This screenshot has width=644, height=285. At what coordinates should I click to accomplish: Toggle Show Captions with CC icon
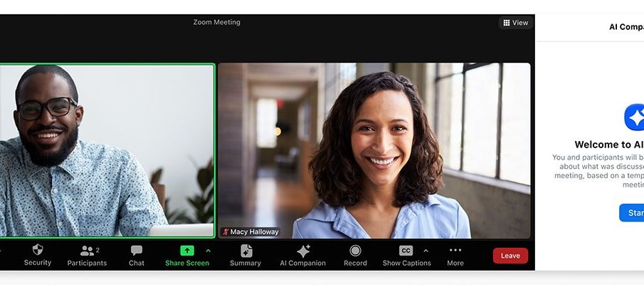tap(406, 251)
